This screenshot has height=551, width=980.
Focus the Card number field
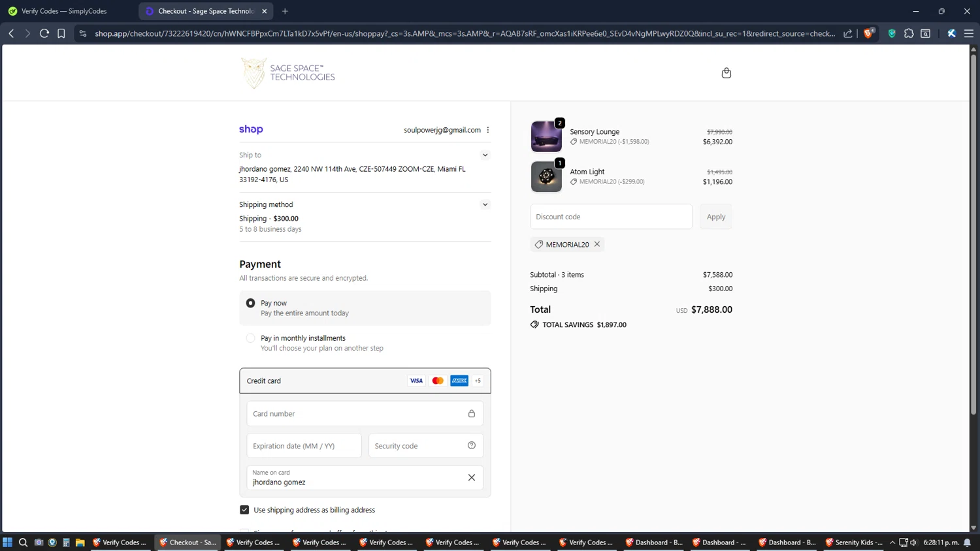(365, 413)
